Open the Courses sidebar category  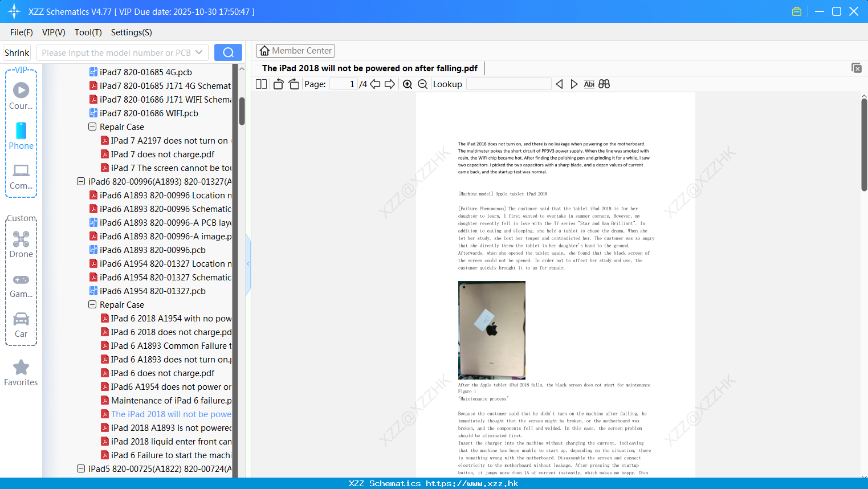click(x=21, y=96)
